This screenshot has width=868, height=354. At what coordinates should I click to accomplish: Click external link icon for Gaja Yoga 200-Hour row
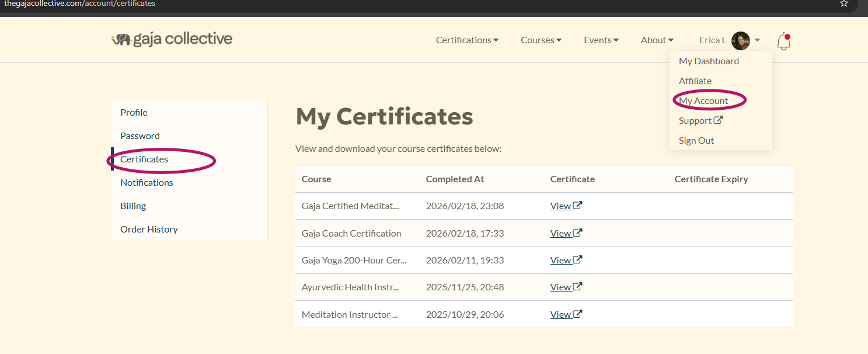click(578, 260)
